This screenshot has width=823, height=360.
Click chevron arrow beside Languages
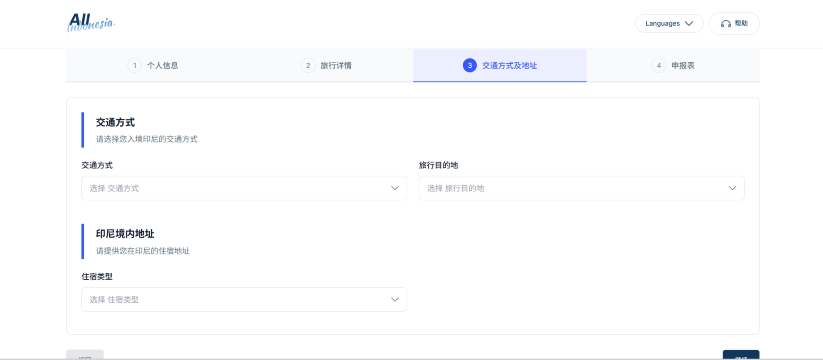tap(689, 24)
